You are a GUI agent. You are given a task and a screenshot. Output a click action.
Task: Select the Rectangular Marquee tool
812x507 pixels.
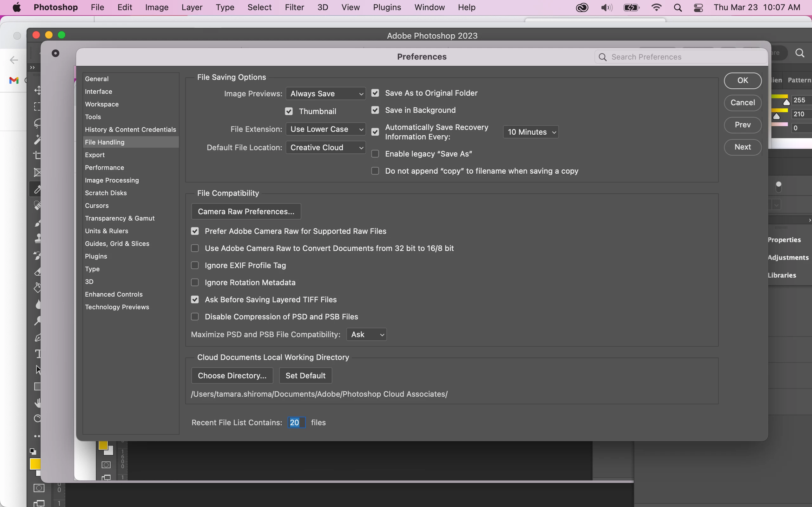pyautogui.click(x=37, y=107)
